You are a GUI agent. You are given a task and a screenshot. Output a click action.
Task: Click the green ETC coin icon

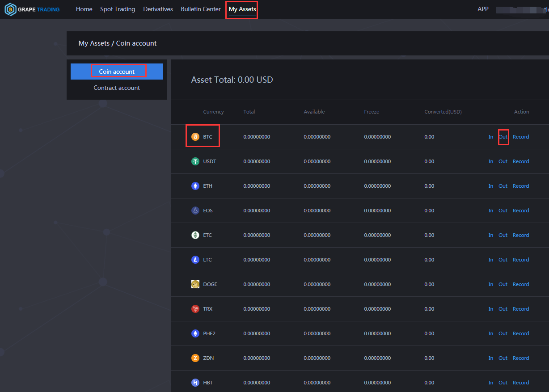195,235
